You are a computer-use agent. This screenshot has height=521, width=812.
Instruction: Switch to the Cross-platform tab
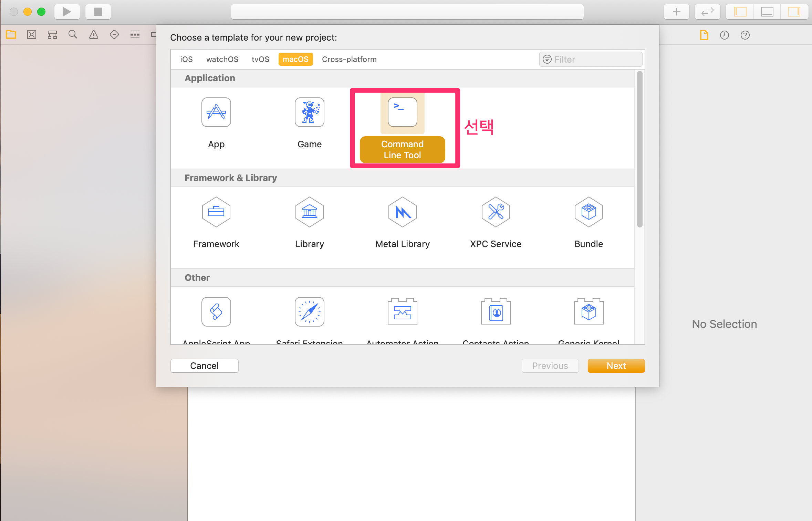(349, 60)
